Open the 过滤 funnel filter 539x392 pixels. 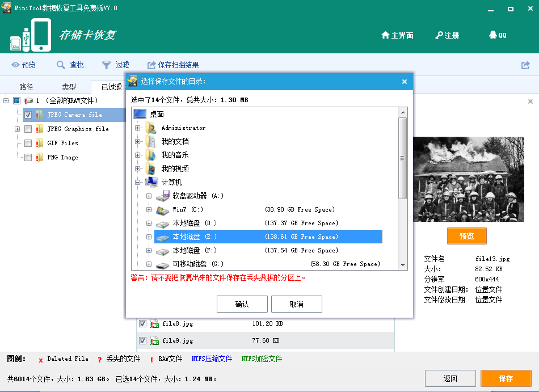(106, 65)
